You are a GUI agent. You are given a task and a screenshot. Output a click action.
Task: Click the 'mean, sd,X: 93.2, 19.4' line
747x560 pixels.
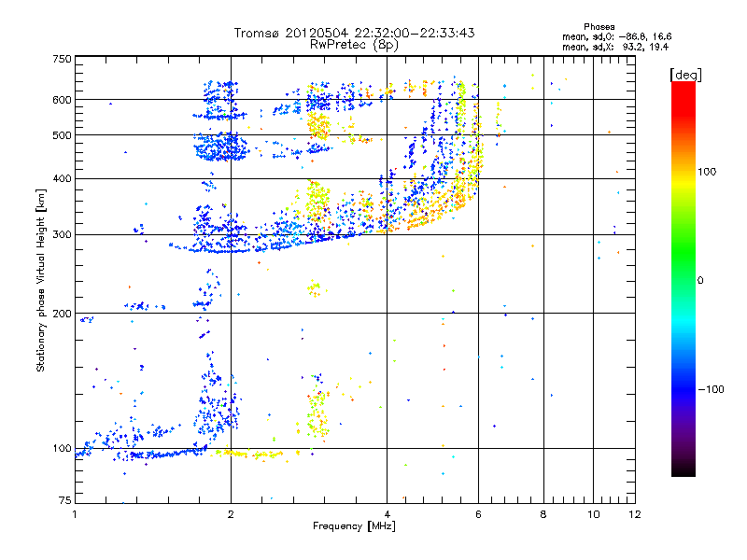click(x=615, y=47)
